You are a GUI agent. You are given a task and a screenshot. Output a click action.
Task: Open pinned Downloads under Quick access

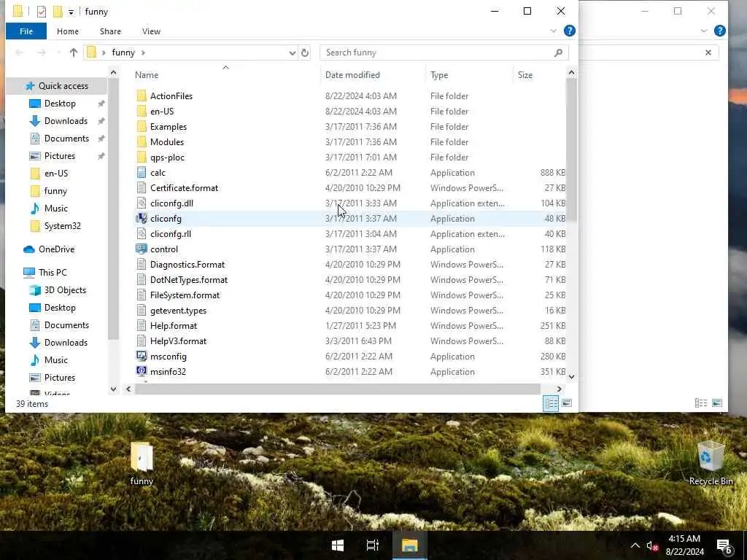[x=66, y=121]
